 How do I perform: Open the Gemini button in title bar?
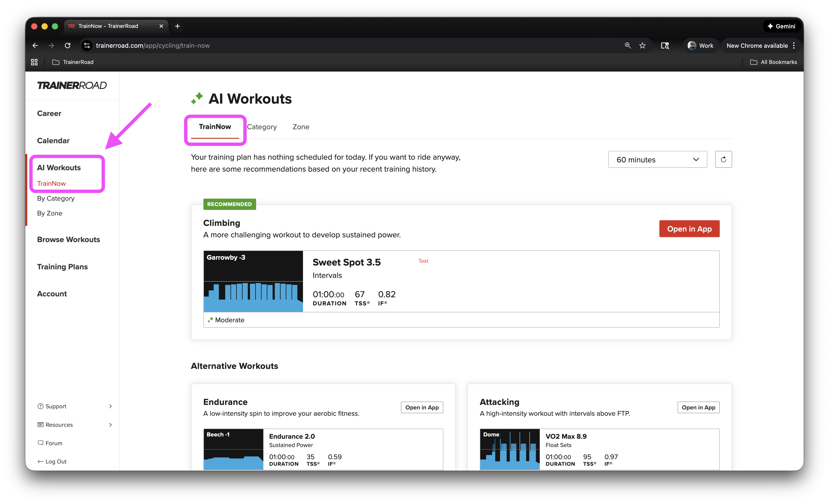point(781,26)
